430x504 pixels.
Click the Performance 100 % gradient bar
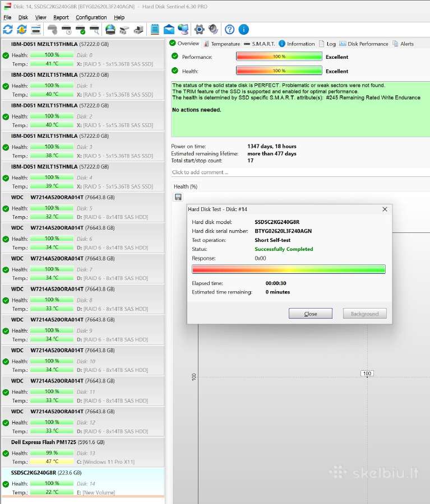[x=279, y=56]
